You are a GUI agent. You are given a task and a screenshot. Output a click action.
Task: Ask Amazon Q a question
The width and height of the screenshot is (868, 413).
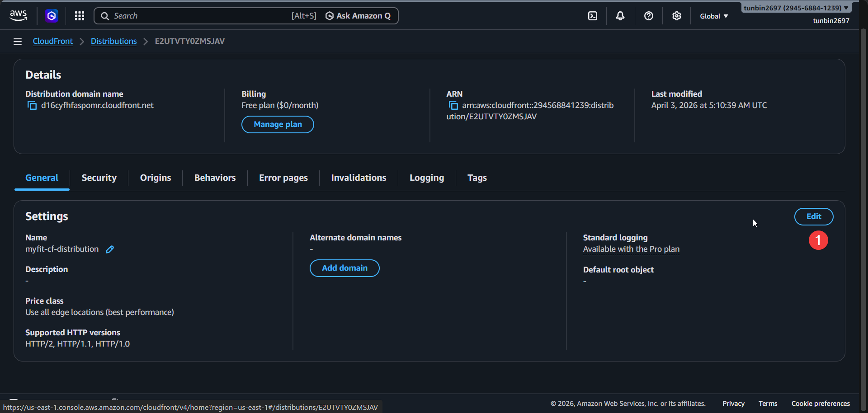(x=359, y=15)
